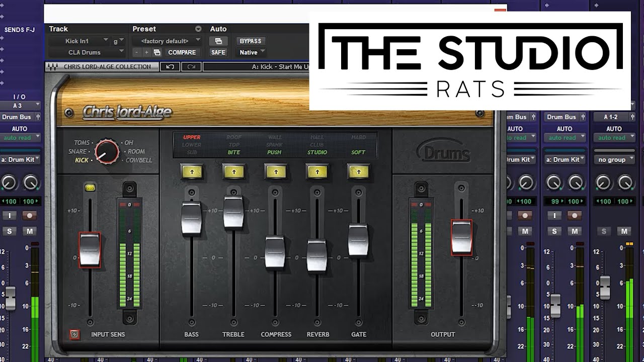Click the redo arrow in plugin toolbar
This screenshot has height=362, width=644.
(x=191, y=66)
